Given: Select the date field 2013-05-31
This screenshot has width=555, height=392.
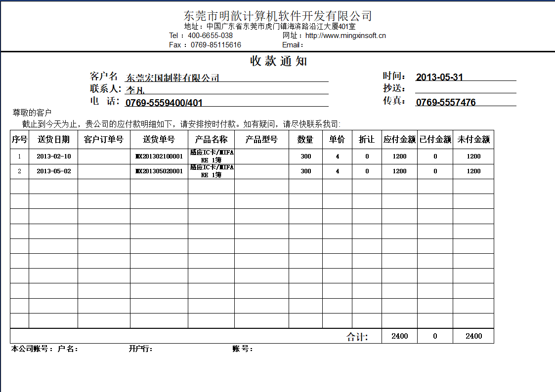Looking at the screenshot, I should 439,77.
